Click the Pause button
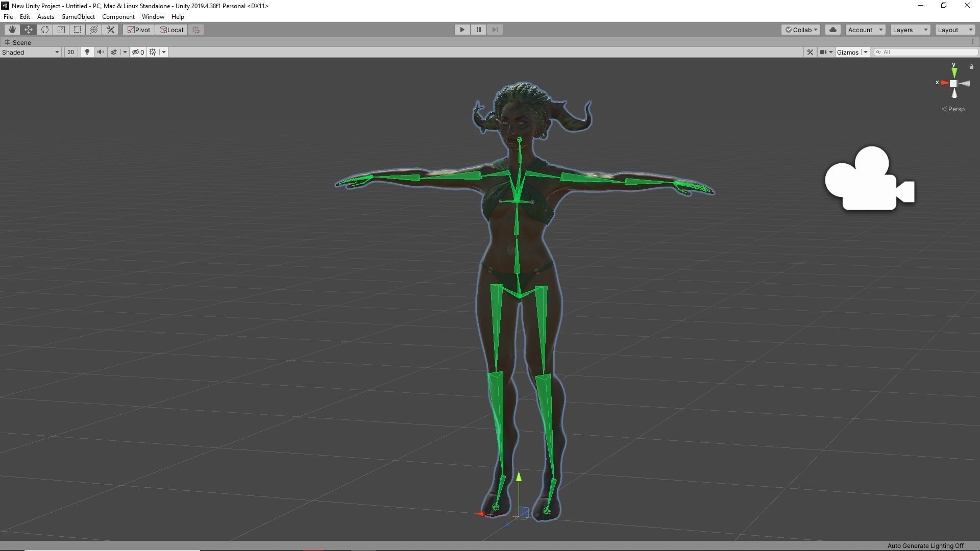Screen dimensions: 980x551 coord(478,30)
